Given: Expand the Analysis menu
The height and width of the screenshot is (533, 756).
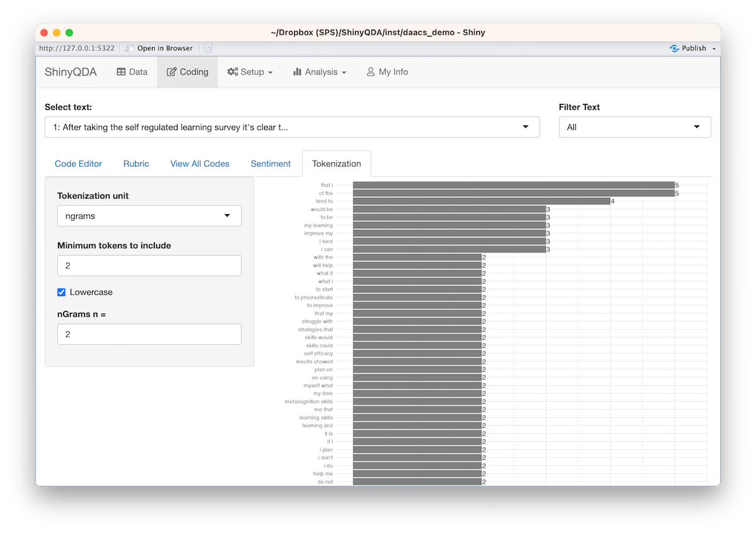Looking at the screenshot, I should pos(319,72).
